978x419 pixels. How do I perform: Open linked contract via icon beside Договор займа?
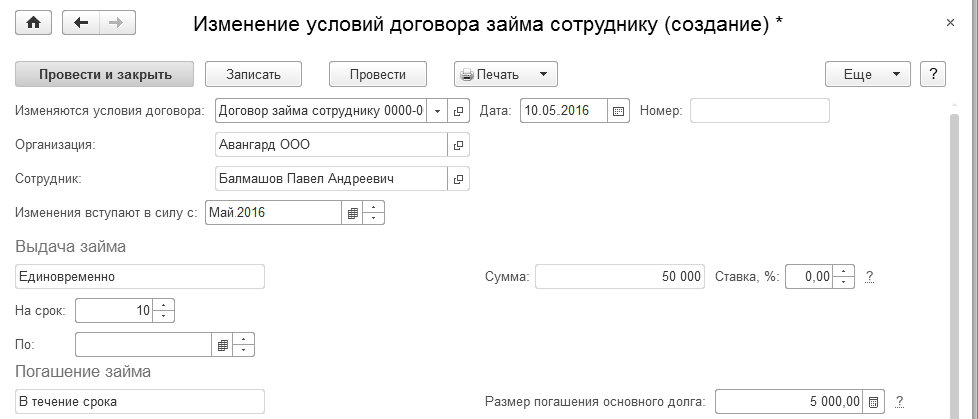(x=459, y=111)
